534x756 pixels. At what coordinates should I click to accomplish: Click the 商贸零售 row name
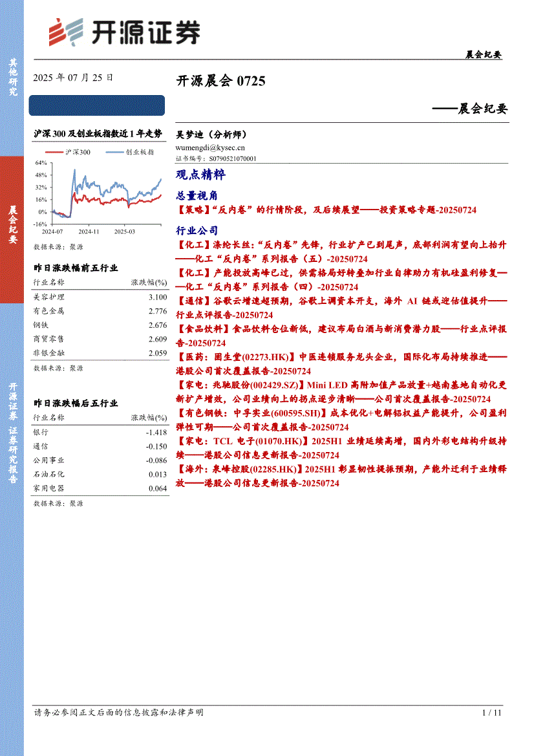tap(48, 339)
